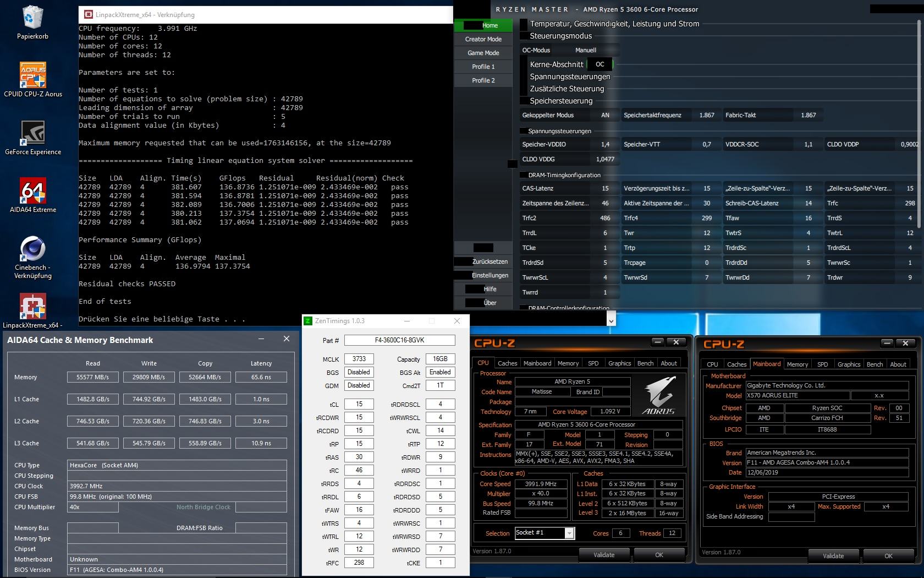
Task: Switch to Game Mode in Ryzen Master
Action: click(483, 53)
